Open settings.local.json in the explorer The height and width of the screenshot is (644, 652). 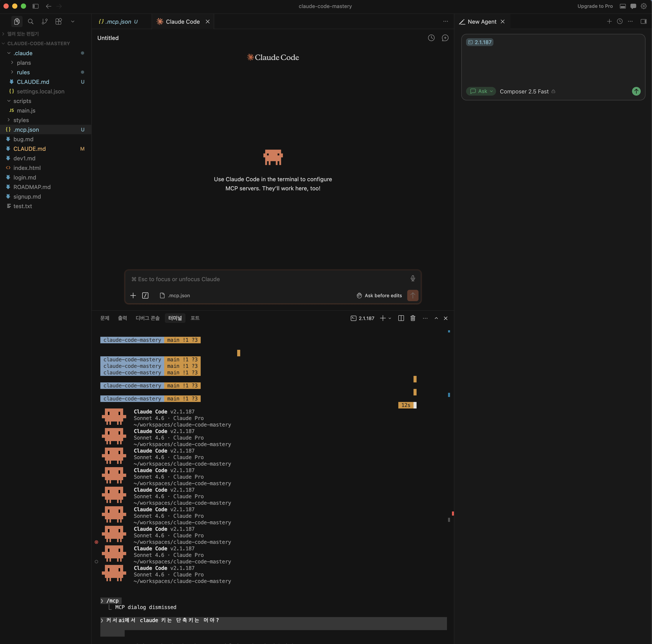(46, 91)
